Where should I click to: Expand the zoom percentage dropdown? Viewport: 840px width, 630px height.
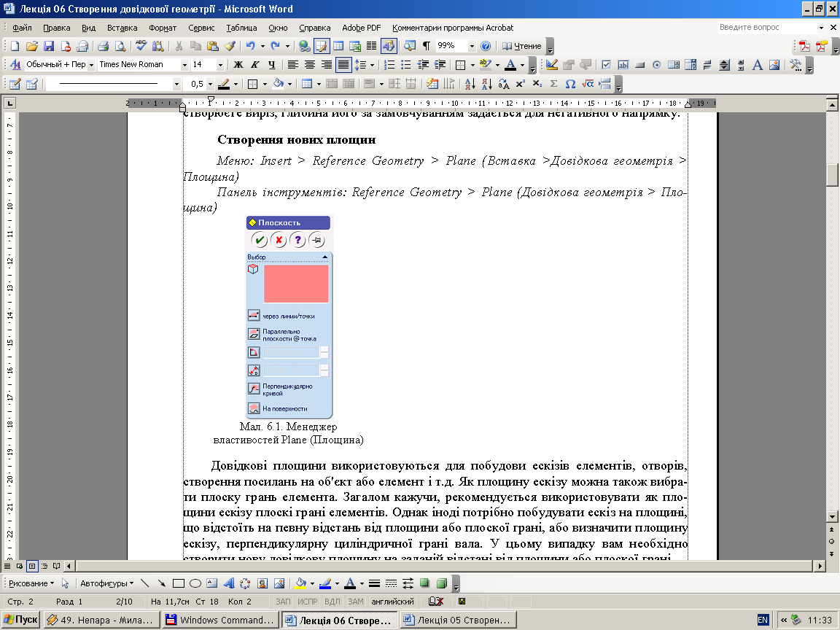pos(472,46)
